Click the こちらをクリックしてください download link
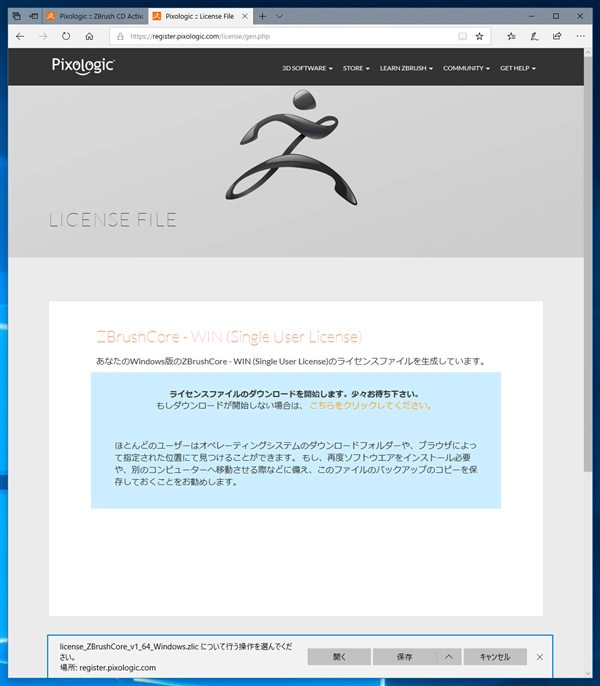This screenshot has width=600, height=686. [371, 406]
